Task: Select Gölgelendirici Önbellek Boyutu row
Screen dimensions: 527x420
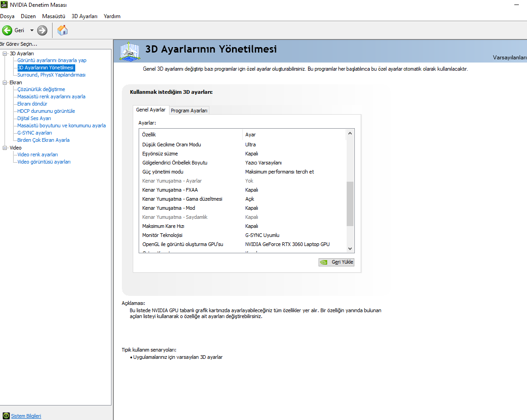Action: (242, 163)
